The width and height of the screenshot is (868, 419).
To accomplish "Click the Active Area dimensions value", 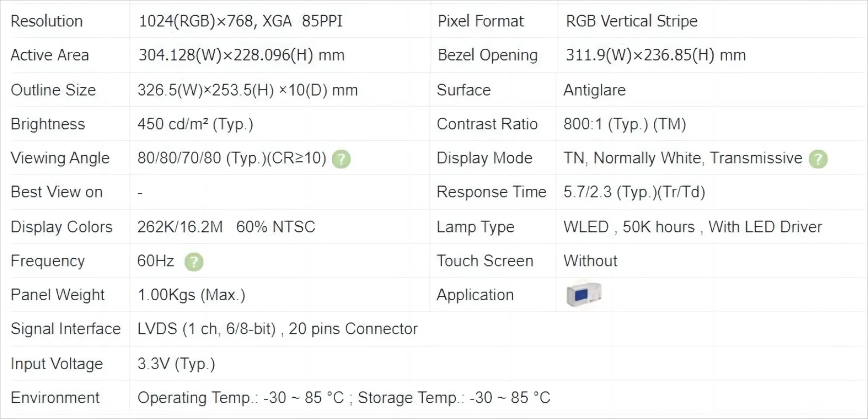I will 241,56.
